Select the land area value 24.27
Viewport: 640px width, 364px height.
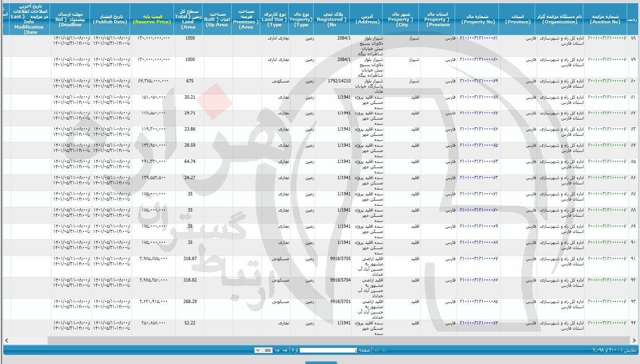pyautogui.click(x=190, y=178)
